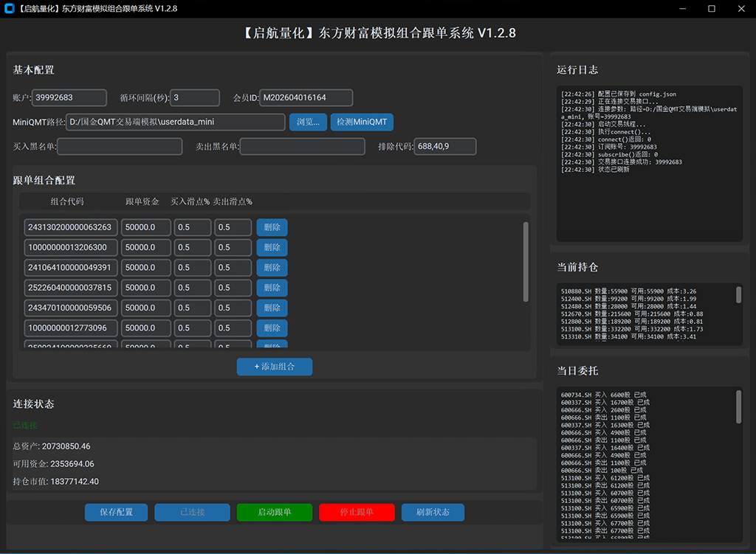Viewport: 756px width, 554px height.
Task: Edit the 排除代码 field showing 688,40,9
Action: click(x=445, y=147)
